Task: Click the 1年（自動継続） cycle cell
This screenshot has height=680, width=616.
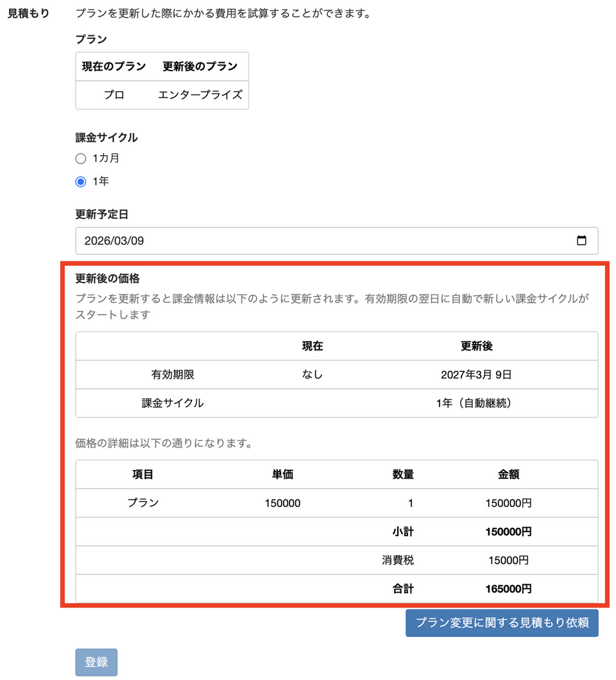Action: [x=476, y=403]
